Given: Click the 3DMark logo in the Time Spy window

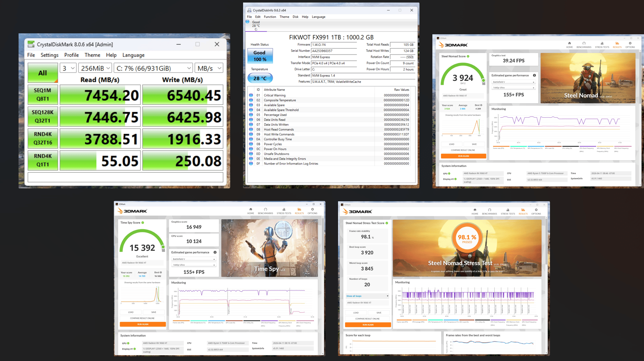Looking at the screenshot, I should point(132,211).
